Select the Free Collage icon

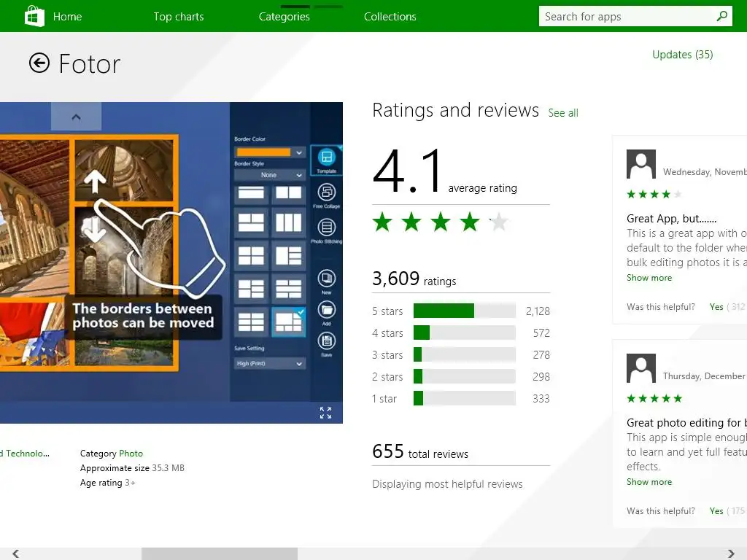pos(326,195)
